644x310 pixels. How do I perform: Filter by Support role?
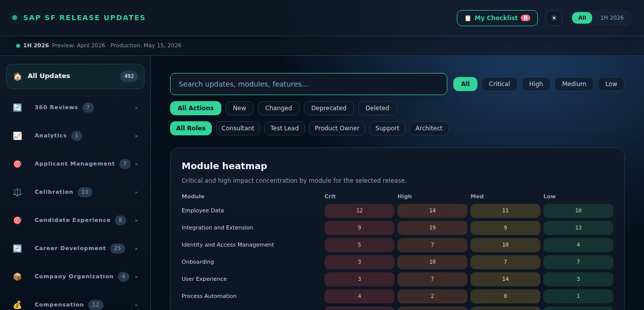click(387, 128)
